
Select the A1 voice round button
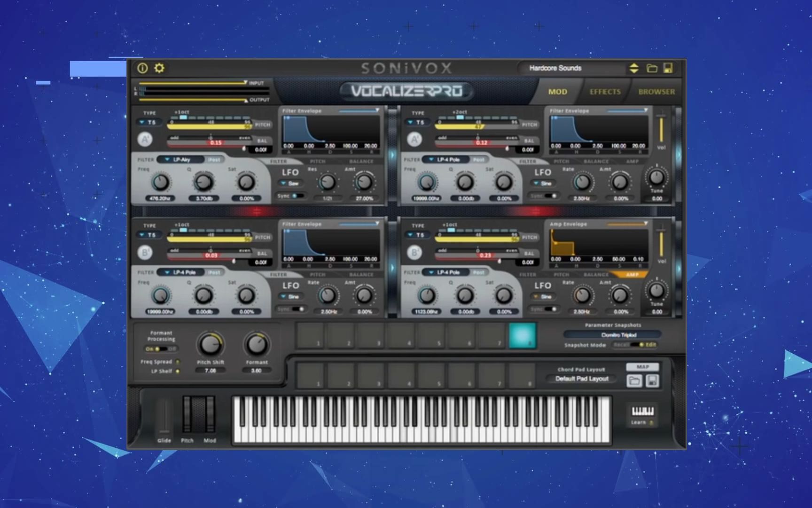coord(145,139)
